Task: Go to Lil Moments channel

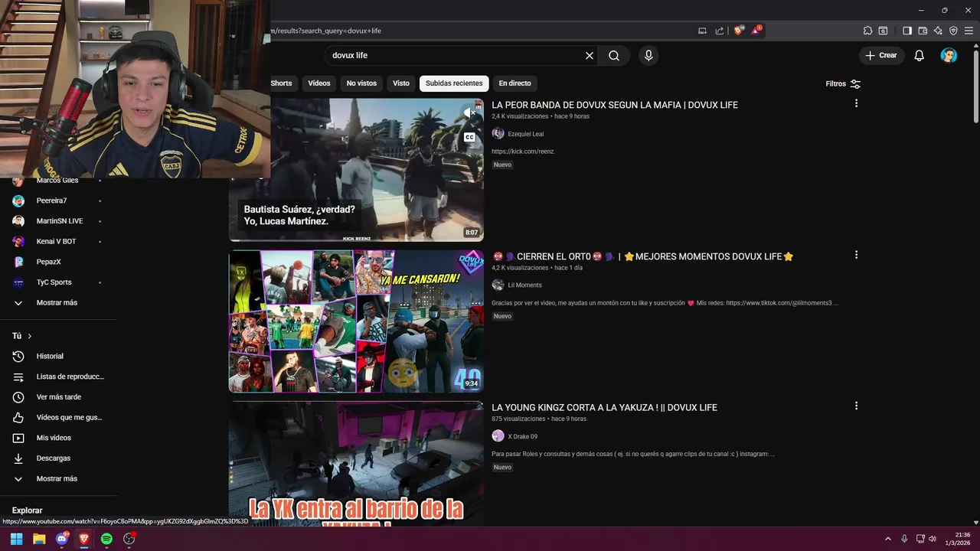Action: point(524,285)
